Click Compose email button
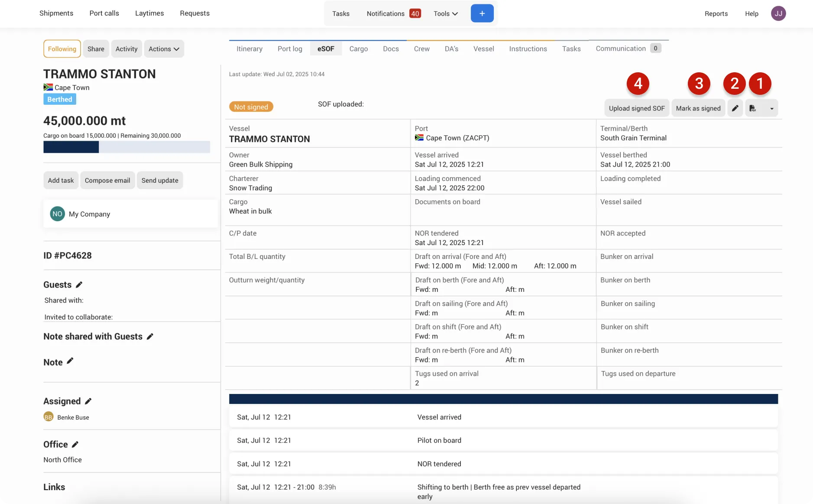This screenshot has height=504, width=813. 107,180
